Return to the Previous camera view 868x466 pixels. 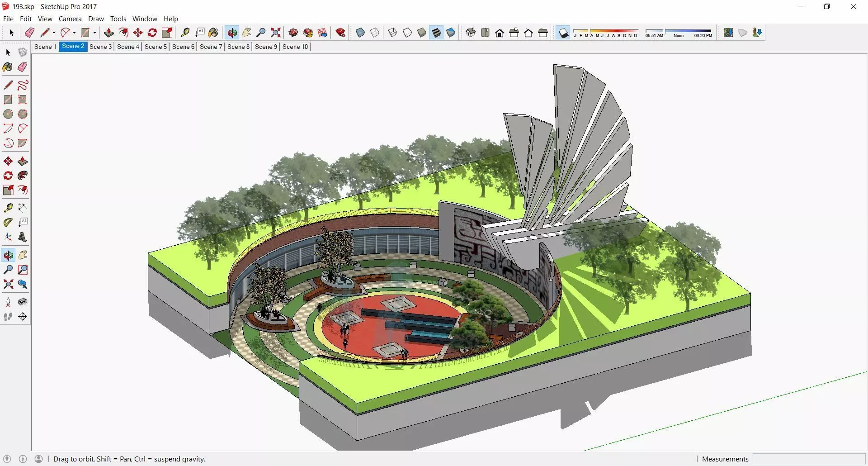[x=22, y=284]
